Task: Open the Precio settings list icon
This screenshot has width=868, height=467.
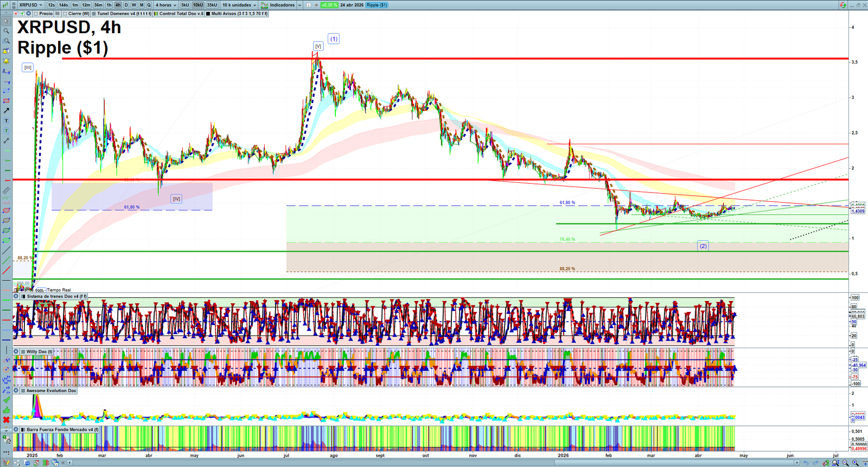Action: coord(57,14)
